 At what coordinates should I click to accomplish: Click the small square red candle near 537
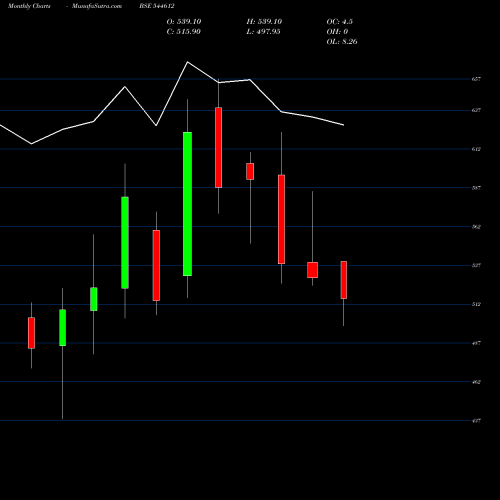tap(312, 270)
